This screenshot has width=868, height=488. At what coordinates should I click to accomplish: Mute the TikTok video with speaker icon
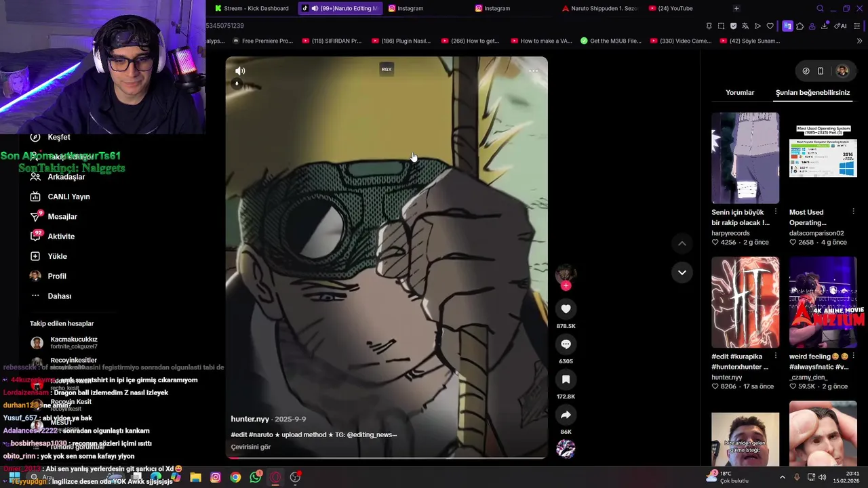(240, 70)
